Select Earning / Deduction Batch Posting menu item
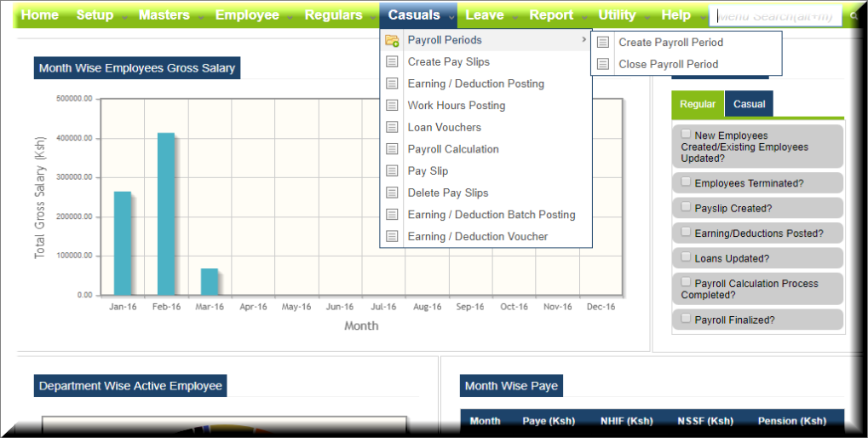 coord(491,215)
